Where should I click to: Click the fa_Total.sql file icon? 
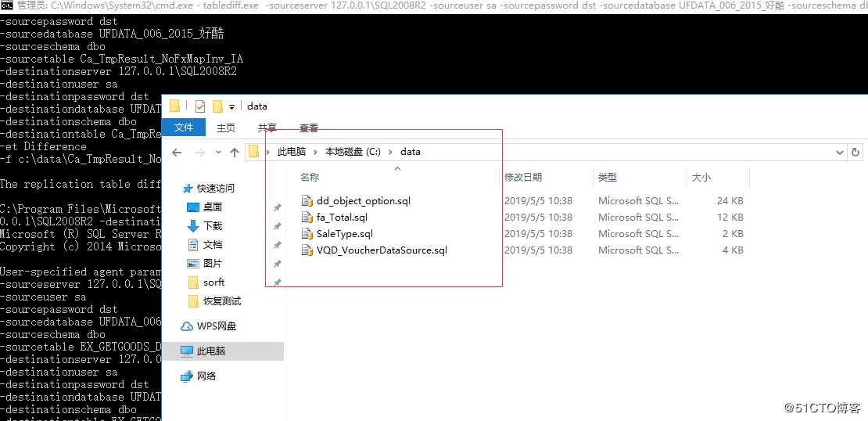point(307,217)
